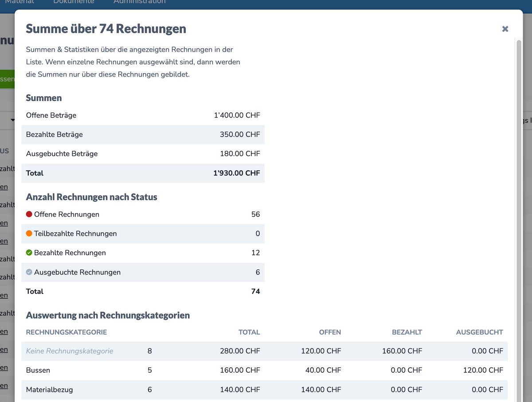Click the Materialbezug total 140.00 CHF

point(240,390)
